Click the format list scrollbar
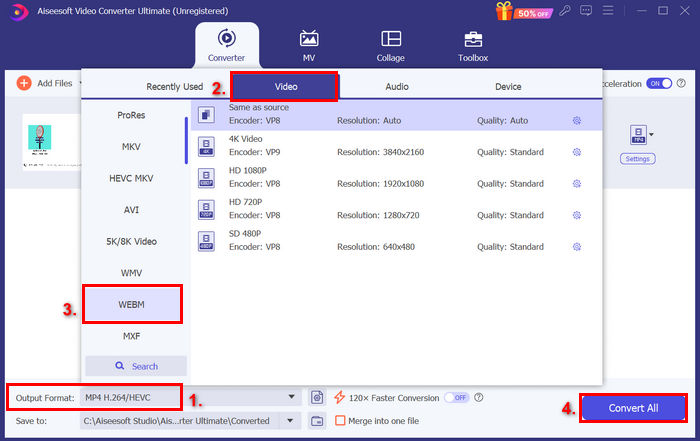The height and width of the screenshot is (441, 700). point(186,141)
